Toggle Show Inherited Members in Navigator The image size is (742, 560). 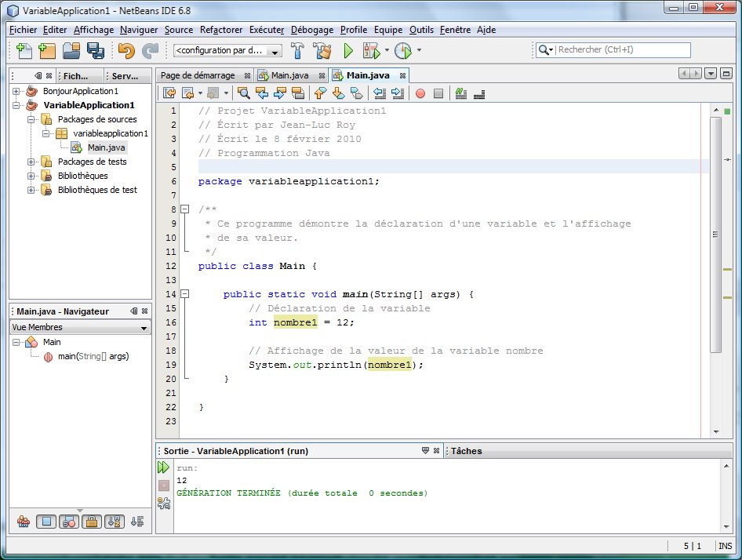(24, 522)
